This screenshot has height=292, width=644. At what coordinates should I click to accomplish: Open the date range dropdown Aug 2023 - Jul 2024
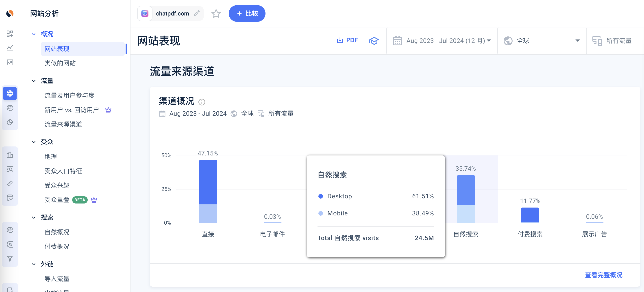[x=442, y=41]
